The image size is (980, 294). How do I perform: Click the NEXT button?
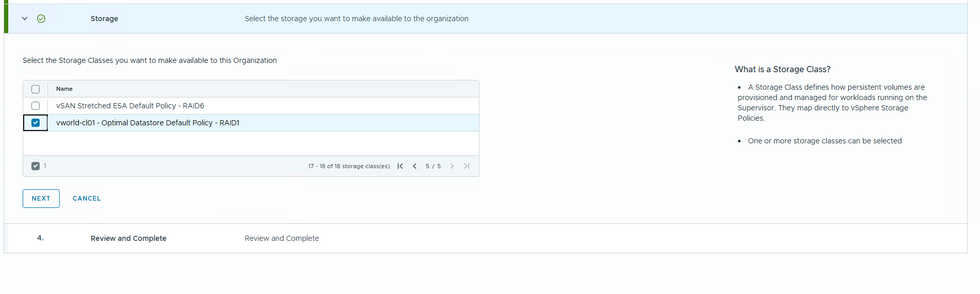(x=41, y=199)
